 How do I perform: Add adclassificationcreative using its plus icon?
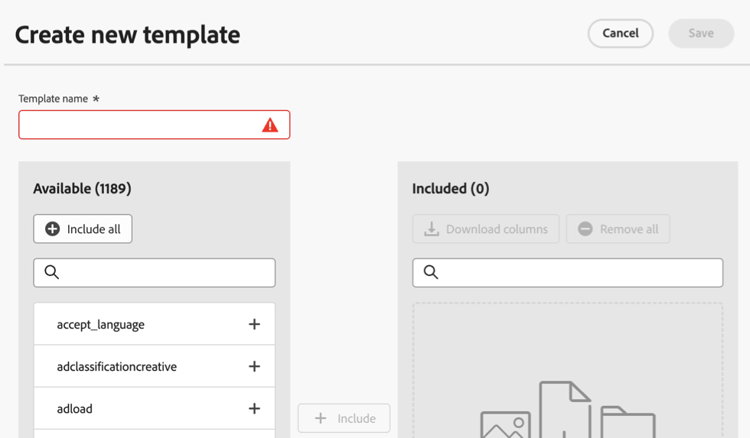click(254, 367)
